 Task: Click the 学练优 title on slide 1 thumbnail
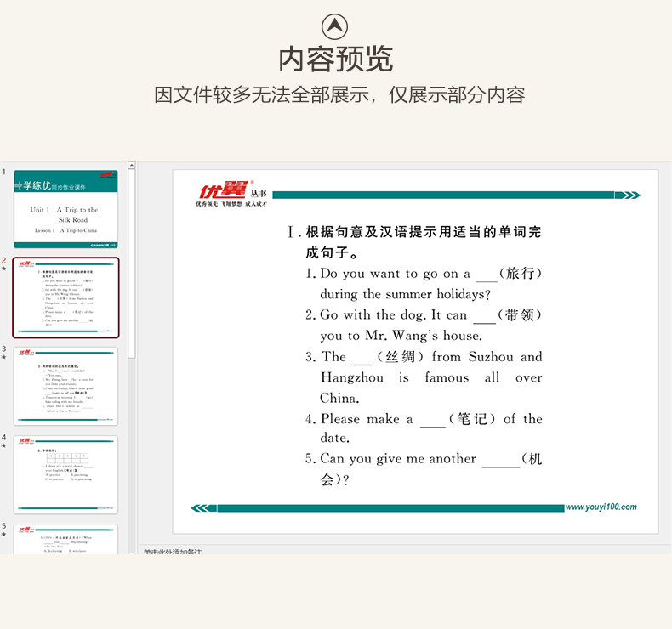click(37, 185)
